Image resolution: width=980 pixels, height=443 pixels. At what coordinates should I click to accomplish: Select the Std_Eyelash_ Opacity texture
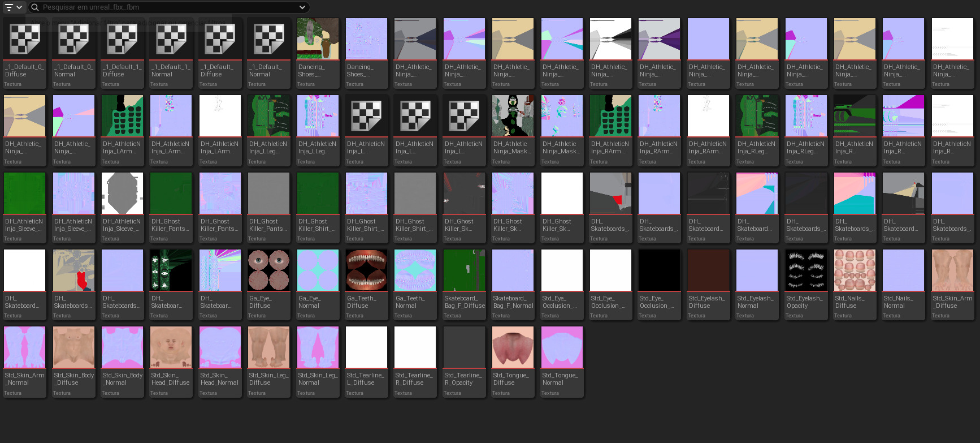806,284
